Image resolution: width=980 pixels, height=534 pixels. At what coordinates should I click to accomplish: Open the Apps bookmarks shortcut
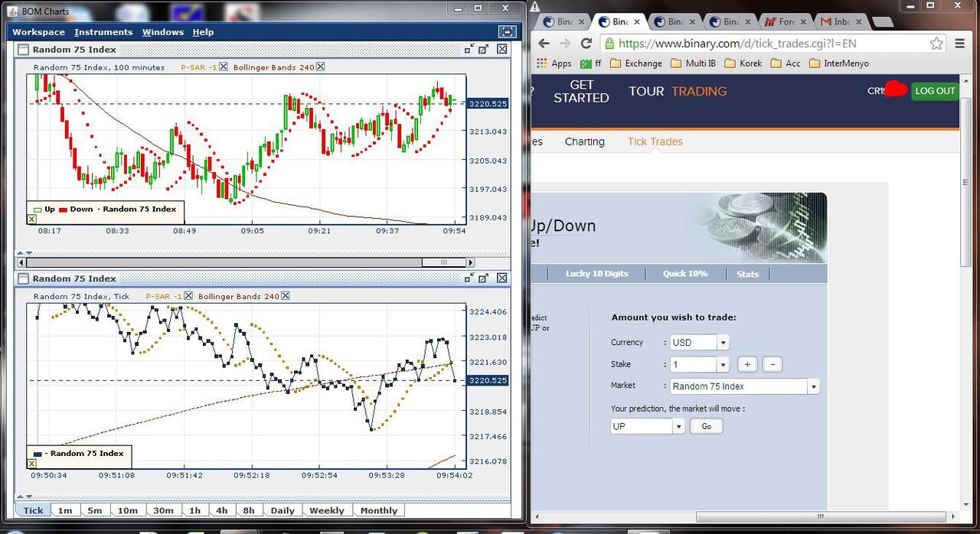tap(554, 63)
